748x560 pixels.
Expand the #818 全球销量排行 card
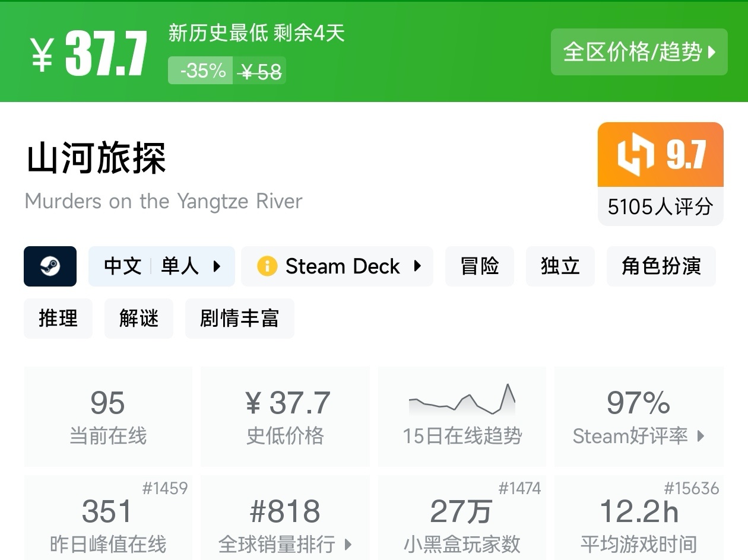click(285, 517)
